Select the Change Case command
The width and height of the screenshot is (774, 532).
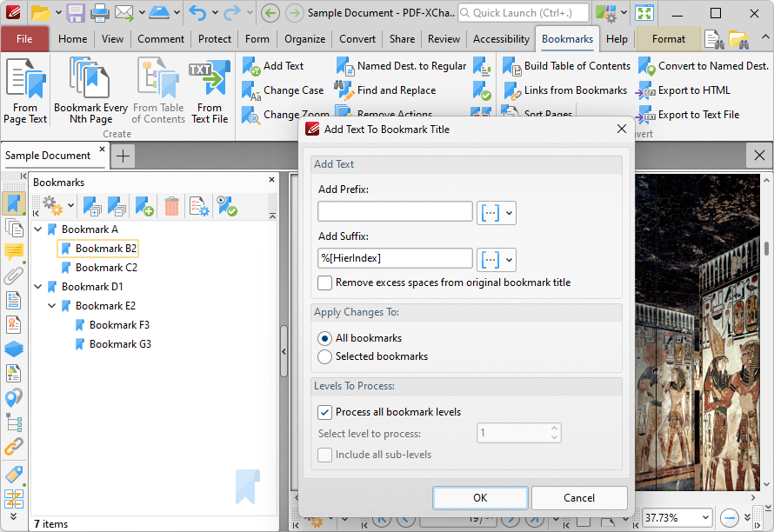coord(283,90)
